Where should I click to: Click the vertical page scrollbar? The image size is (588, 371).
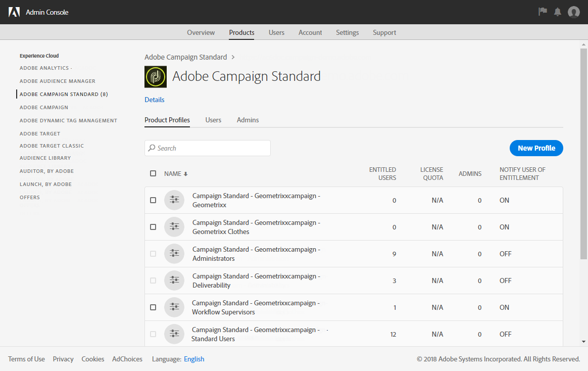583,152
